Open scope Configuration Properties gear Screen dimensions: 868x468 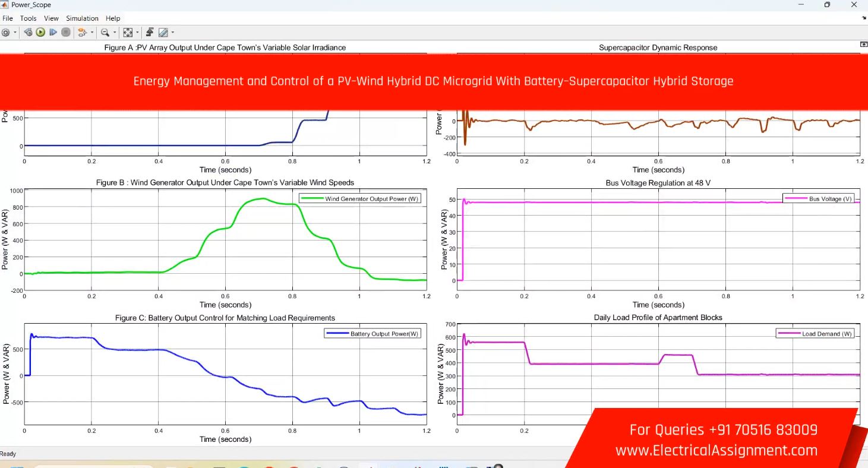coord(5,33)
